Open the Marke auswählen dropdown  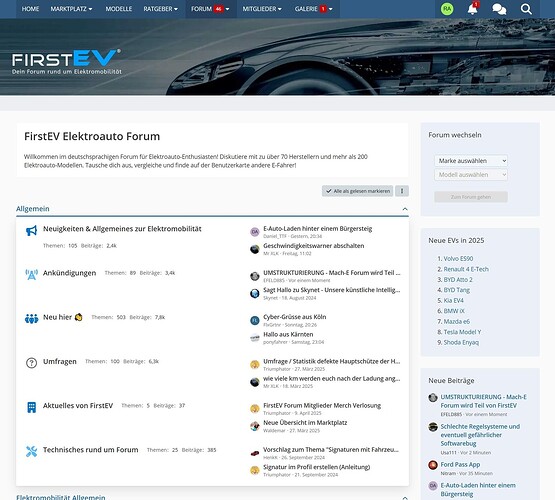pyautogui.click(x=471, y=161)
